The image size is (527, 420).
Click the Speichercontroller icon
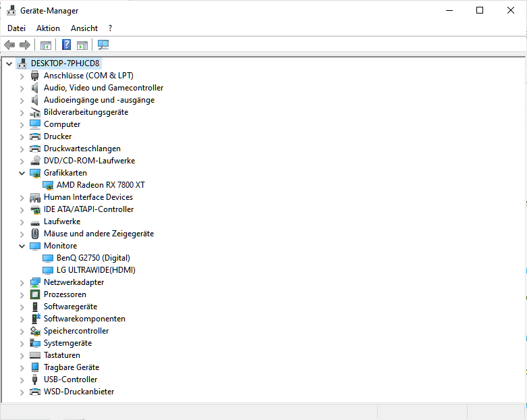click(x=35, y=331)
